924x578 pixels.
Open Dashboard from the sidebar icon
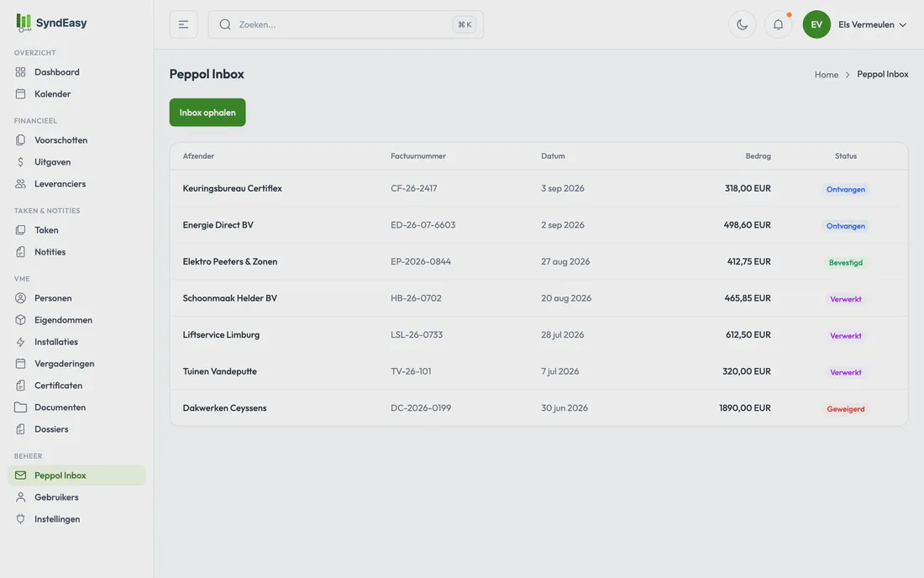click(x=21, y=72)
